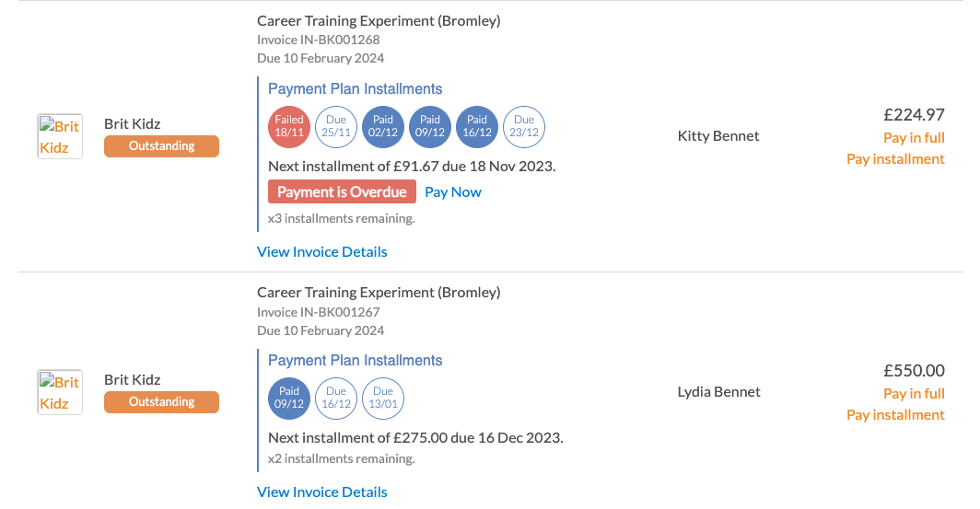Click Brit Kidz logo on Lydia's invoice
Screen dimensions: 980x509
coord(60,392)
